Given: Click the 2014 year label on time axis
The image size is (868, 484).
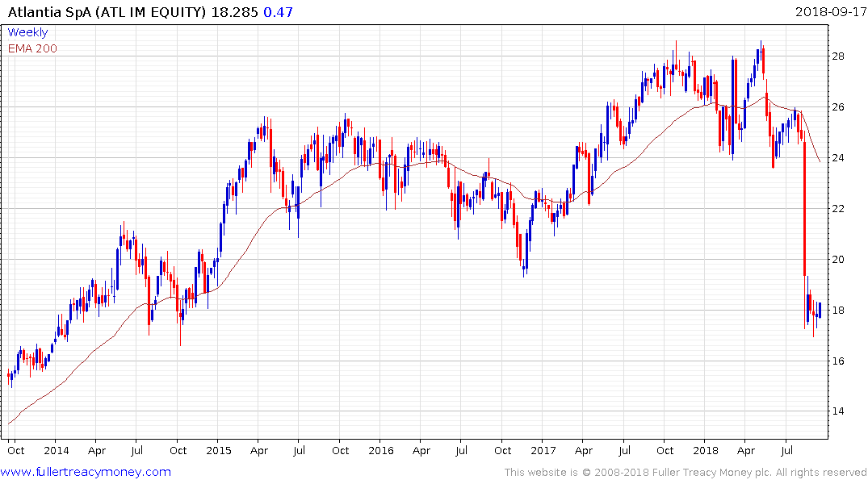Looking at the screenshot, I should coord(57,451).
